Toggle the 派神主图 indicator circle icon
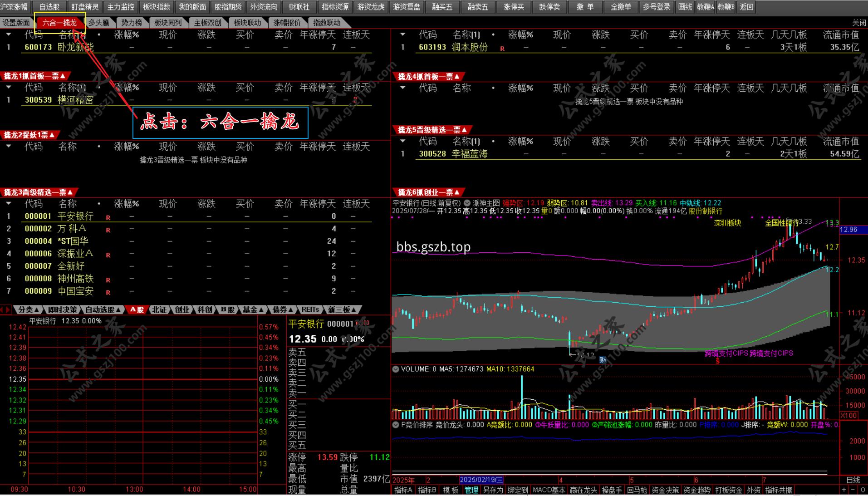 point(467,203)
